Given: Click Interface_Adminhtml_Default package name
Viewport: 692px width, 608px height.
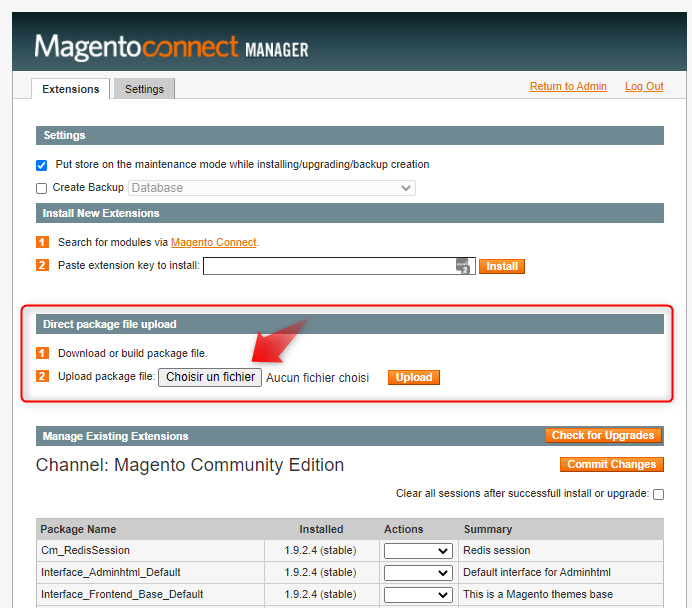Looking at the screenshot, I should pyautogui.click(x=111, y=572).
